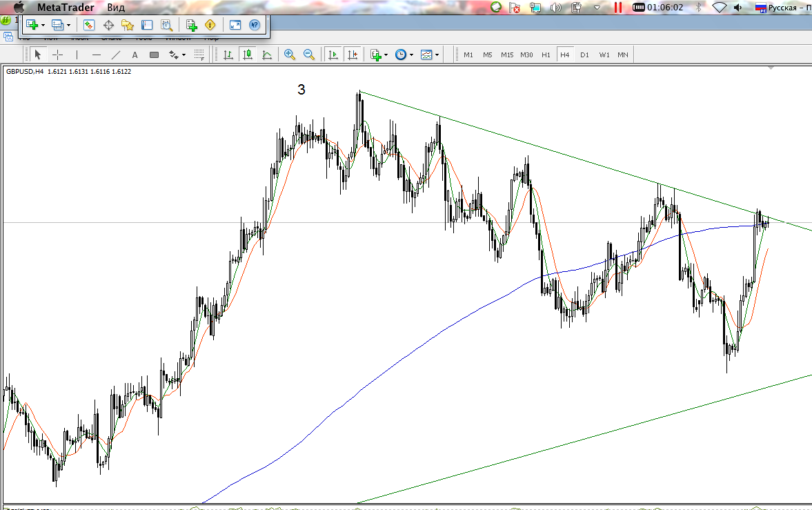Toggle the Data Window crosshair-target icon
The image size is (812, 510).
point(108,25)
